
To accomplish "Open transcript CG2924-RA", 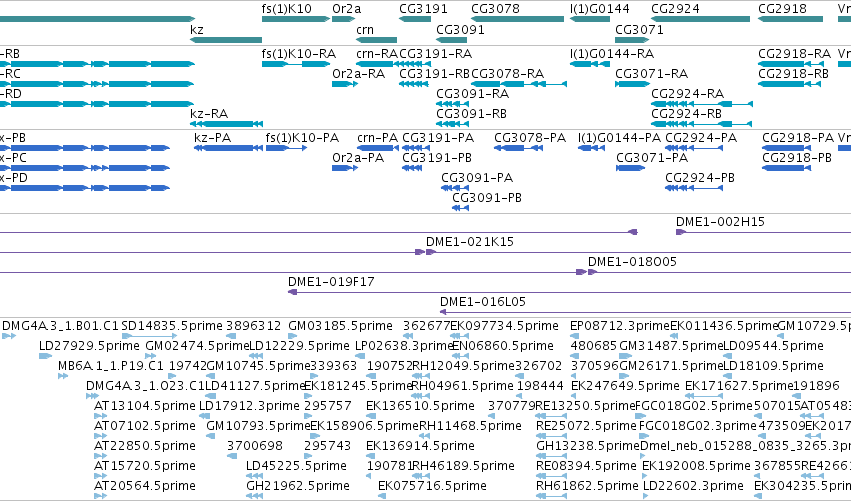I will (688, 93).
